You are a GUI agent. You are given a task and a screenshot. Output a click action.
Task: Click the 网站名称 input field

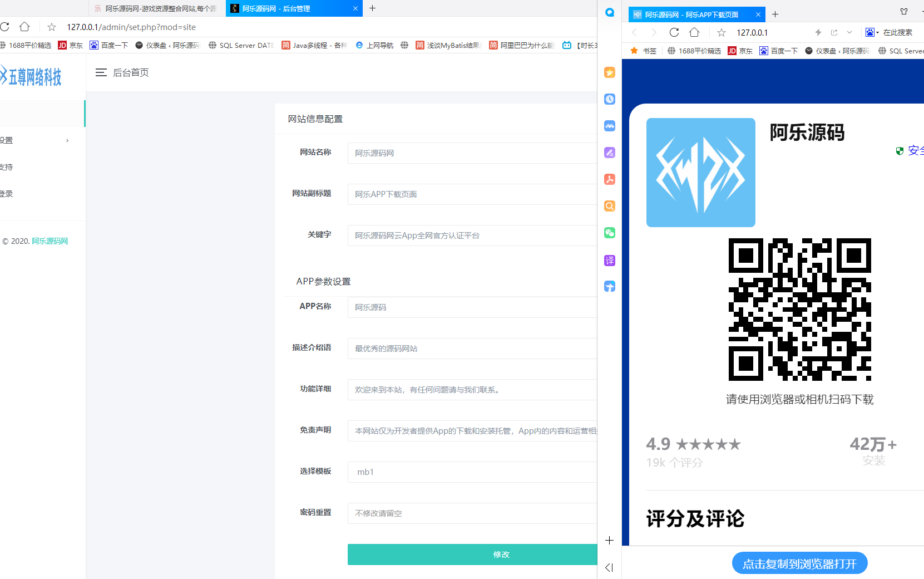[472, 153]
